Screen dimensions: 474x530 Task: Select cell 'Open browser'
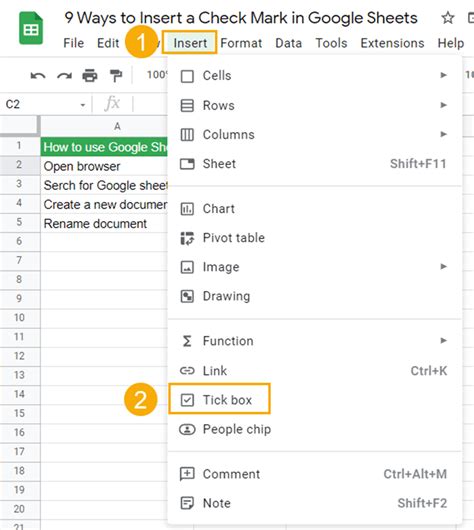pos(104,166)
